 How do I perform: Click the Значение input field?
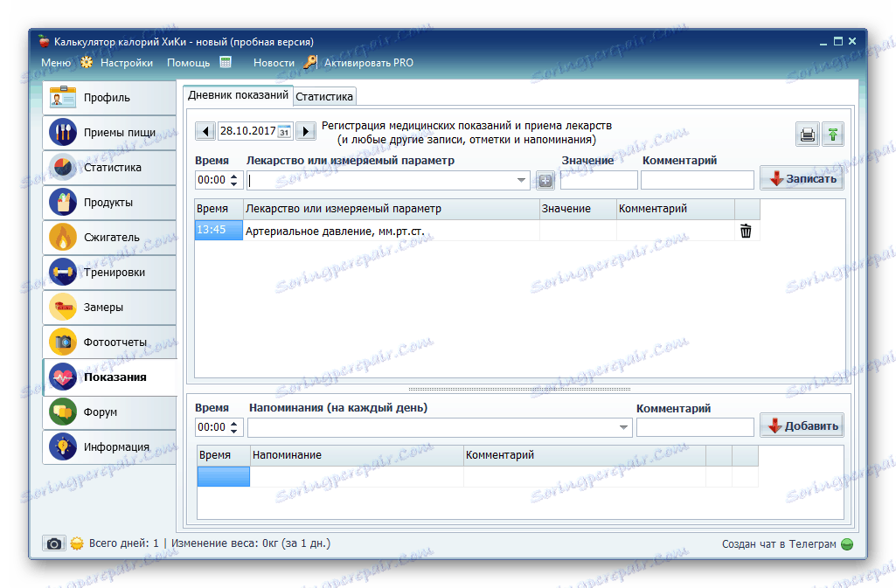[599, 180]
